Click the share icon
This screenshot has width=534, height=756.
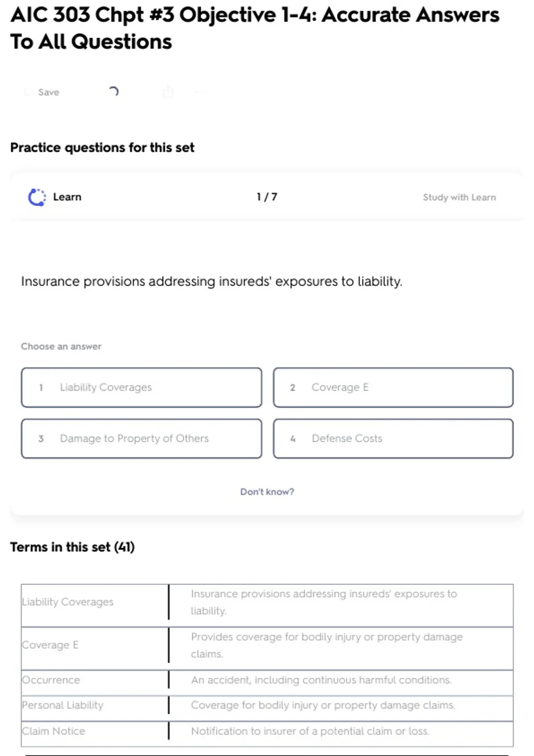[x=168, y=92]
